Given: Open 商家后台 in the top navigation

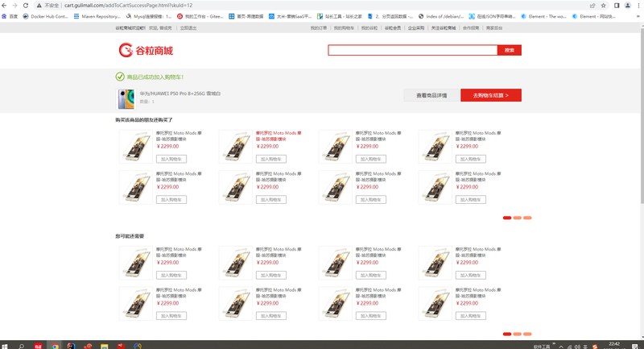Looking at the screenshot, I should (x=494, y=28).
